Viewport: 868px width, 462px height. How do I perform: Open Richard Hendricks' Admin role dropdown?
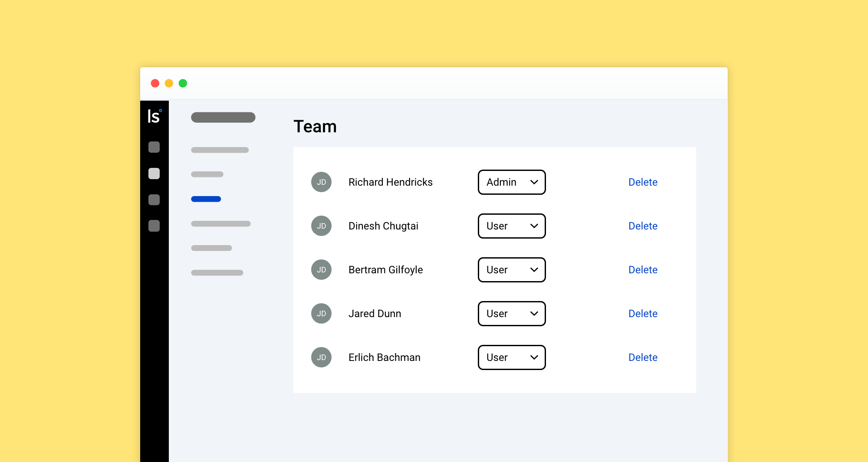click(x=512, y=182)
